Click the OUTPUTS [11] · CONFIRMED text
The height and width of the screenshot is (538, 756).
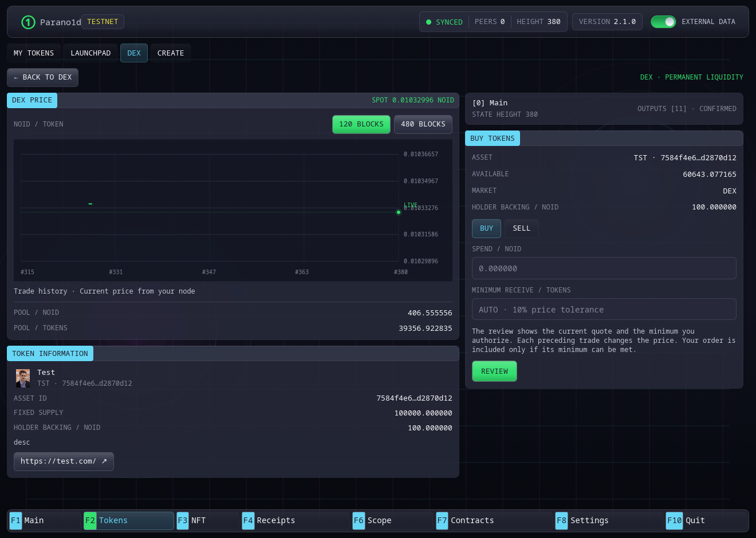pos(687,109)
